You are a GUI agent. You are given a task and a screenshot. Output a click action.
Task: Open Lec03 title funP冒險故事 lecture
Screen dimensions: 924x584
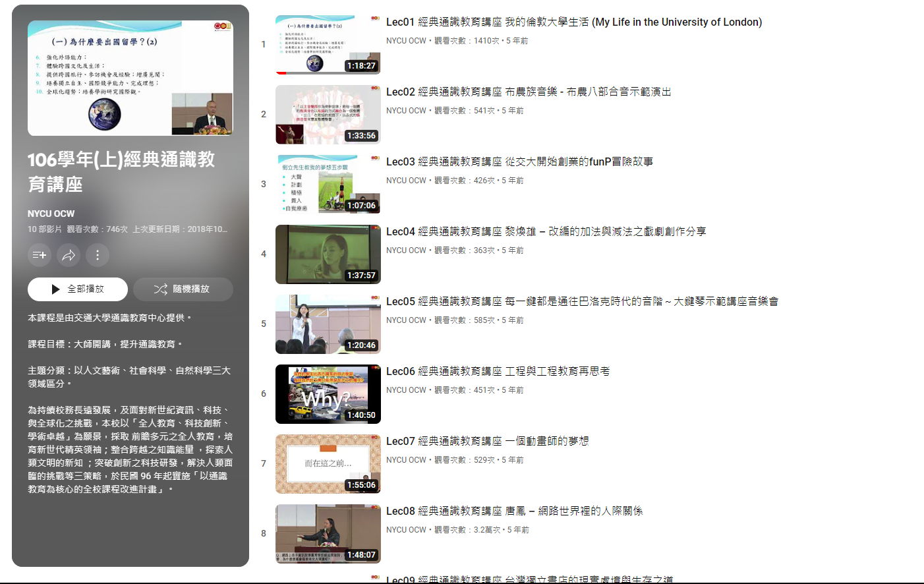tap(519, 162)
